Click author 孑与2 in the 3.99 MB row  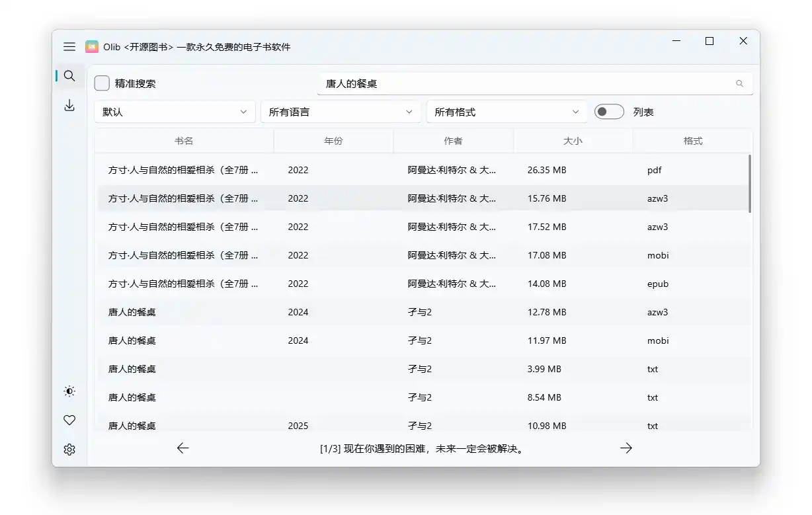(x=420, y=369)
